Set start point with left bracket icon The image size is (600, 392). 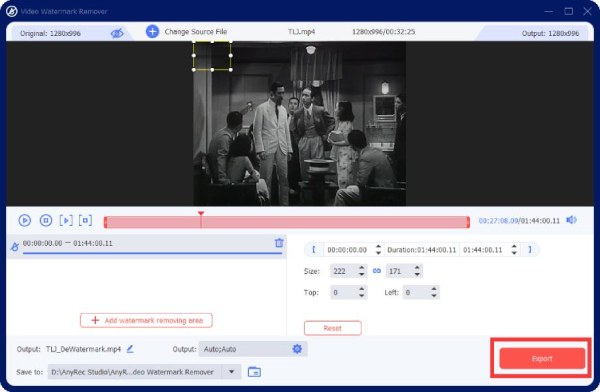pyautogui.click(x=314, y=250)
